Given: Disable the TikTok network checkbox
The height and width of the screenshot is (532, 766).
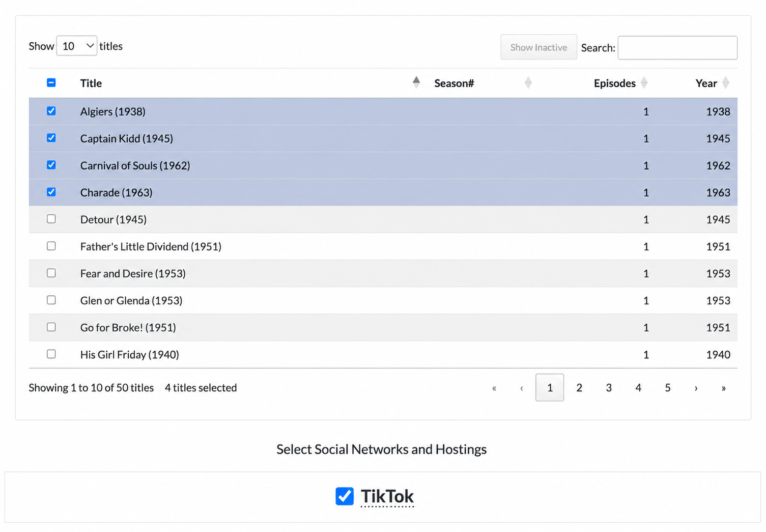Looking at the screenshot, I should (x=345, y=496).
